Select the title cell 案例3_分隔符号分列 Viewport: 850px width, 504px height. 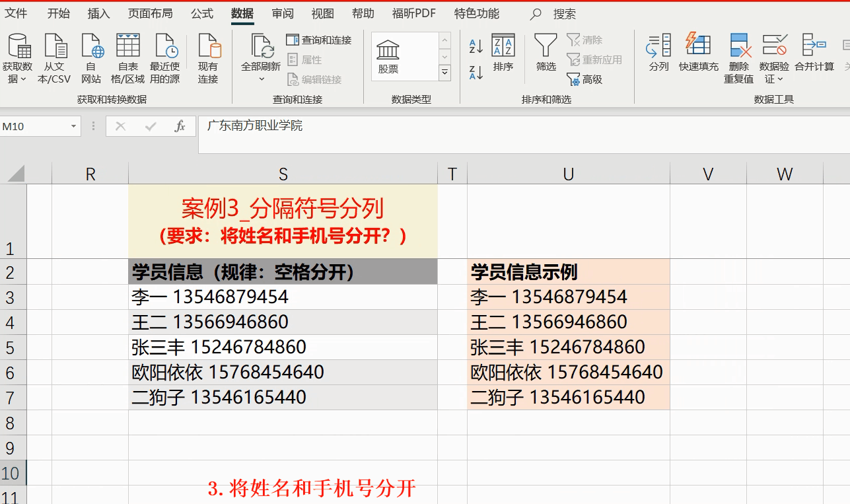(x=283, y=221)
